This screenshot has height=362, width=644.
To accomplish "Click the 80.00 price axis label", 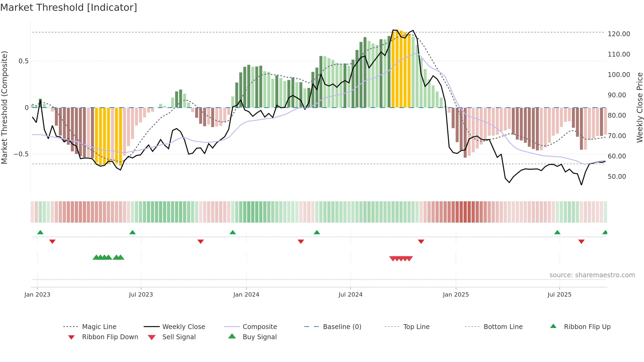I will (617, 116).
